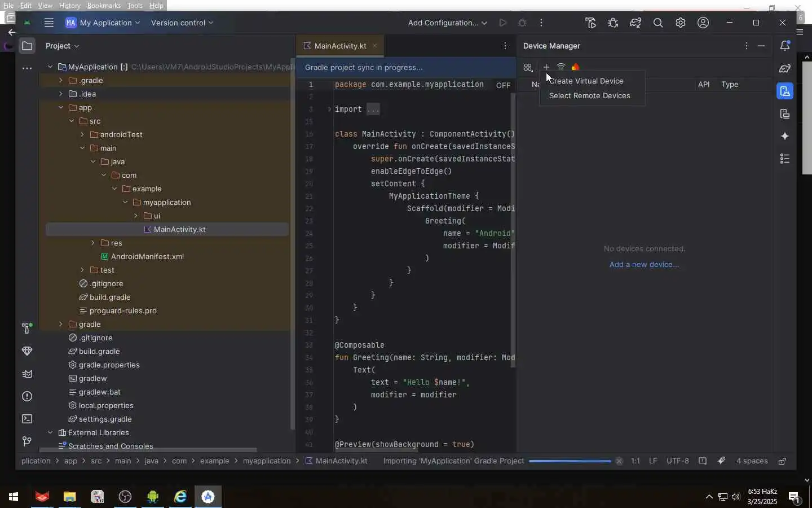Open the Problems exclamation icon

(27, 396)
